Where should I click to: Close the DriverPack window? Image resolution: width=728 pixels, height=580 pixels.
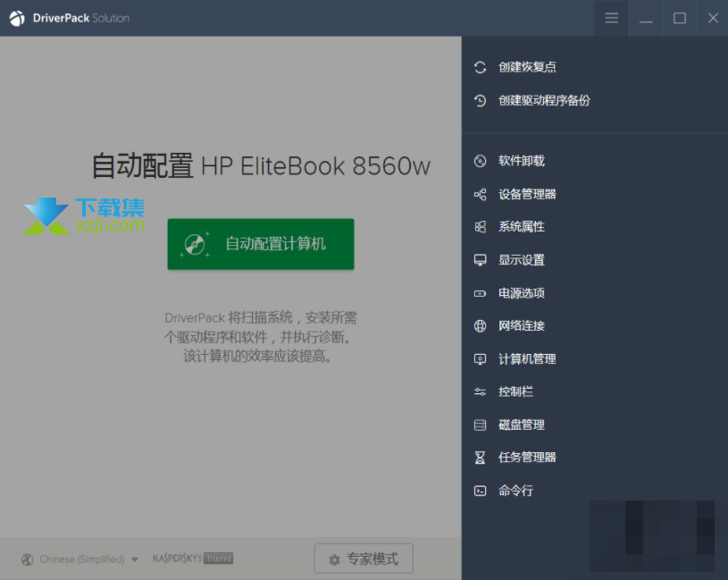pyautogui.click(x=713, y=18)
